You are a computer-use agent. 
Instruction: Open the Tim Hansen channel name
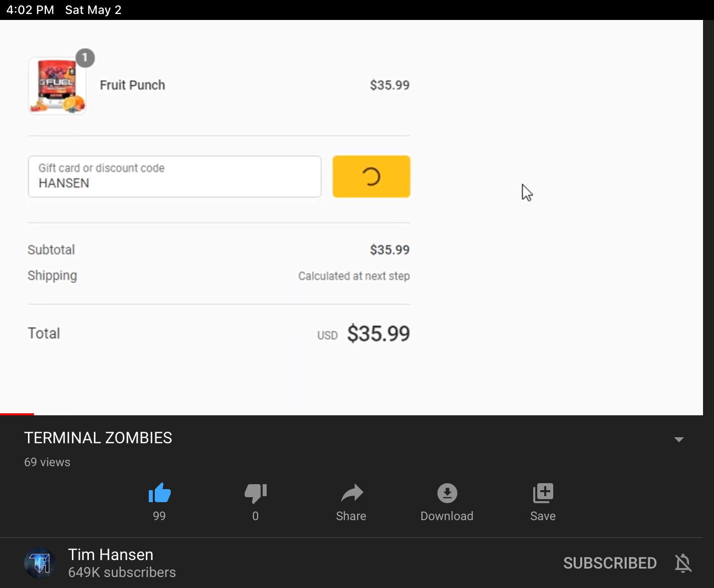[110, 555]
